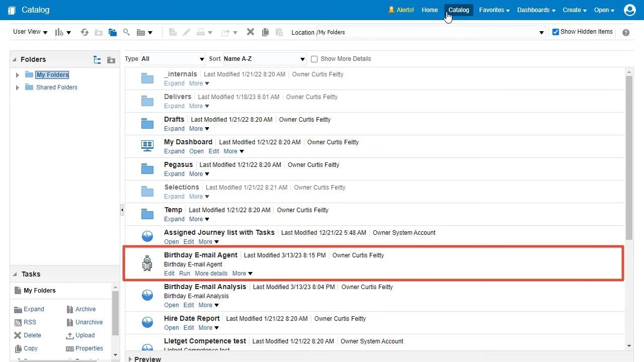Click the Up one folder toolbar icon
The image size is (644, 362).
99,32
